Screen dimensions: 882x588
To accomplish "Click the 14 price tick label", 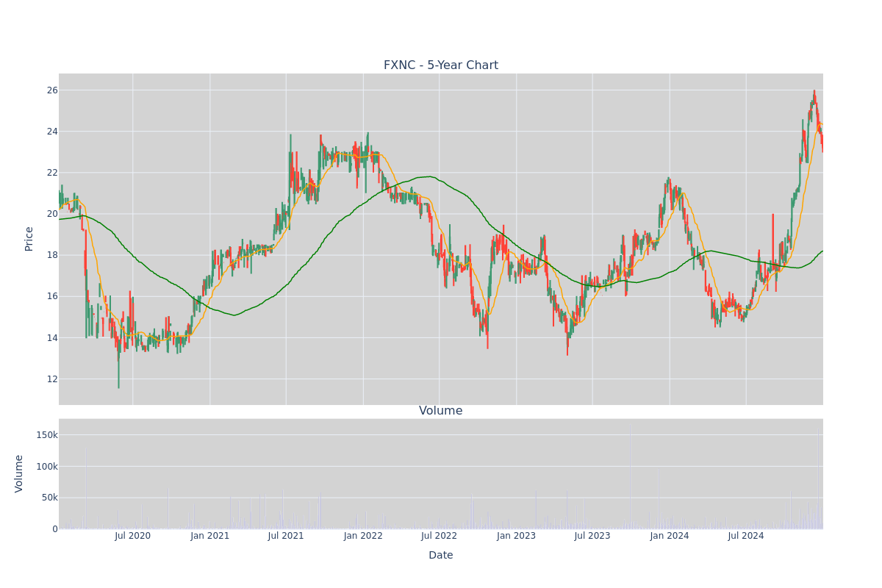I will point(52,338).
